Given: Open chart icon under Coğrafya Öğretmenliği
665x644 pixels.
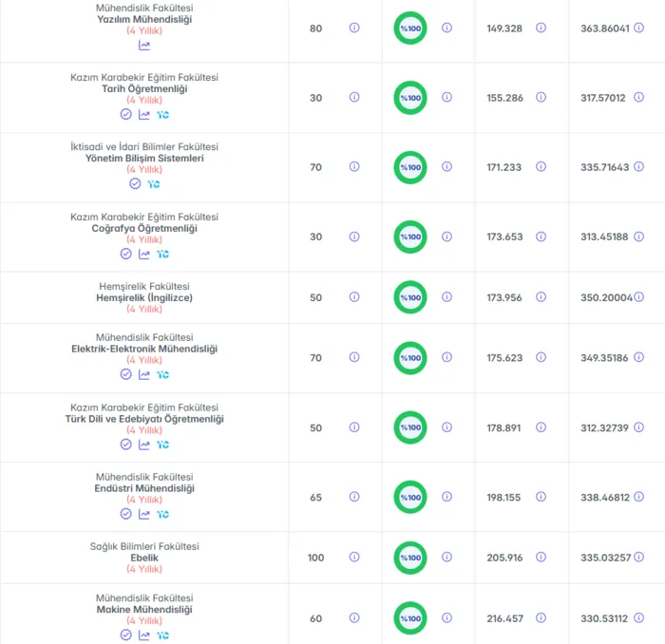Looking at the screenshot, I should pyautogui.click(x=144, y=254).
